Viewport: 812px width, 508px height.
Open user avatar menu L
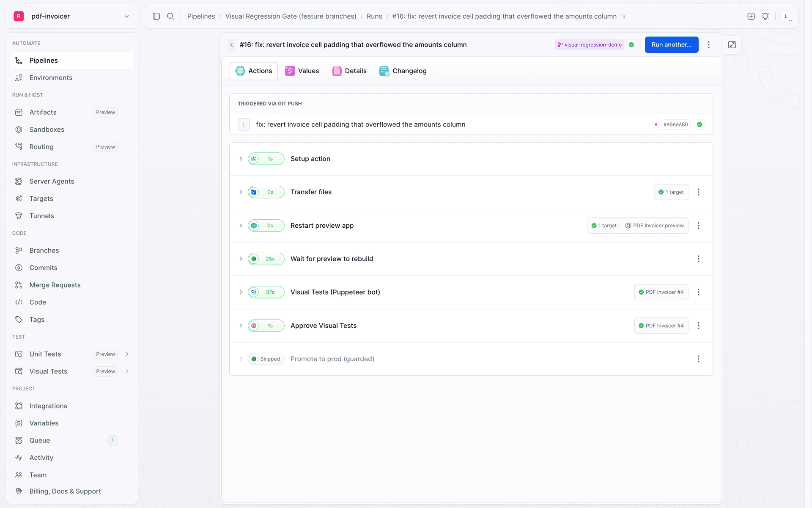click(x=786, y=17)
